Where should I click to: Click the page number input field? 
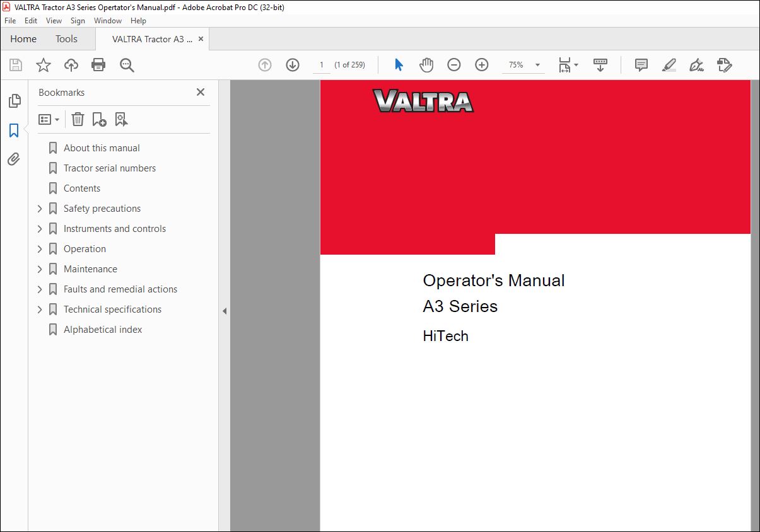point(322,65)
